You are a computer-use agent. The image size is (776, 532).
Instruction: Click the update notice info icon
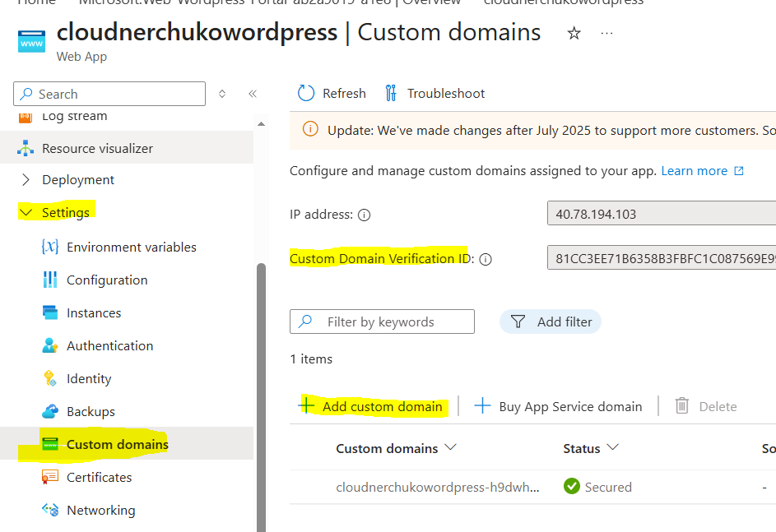click(x=310, y=130)
